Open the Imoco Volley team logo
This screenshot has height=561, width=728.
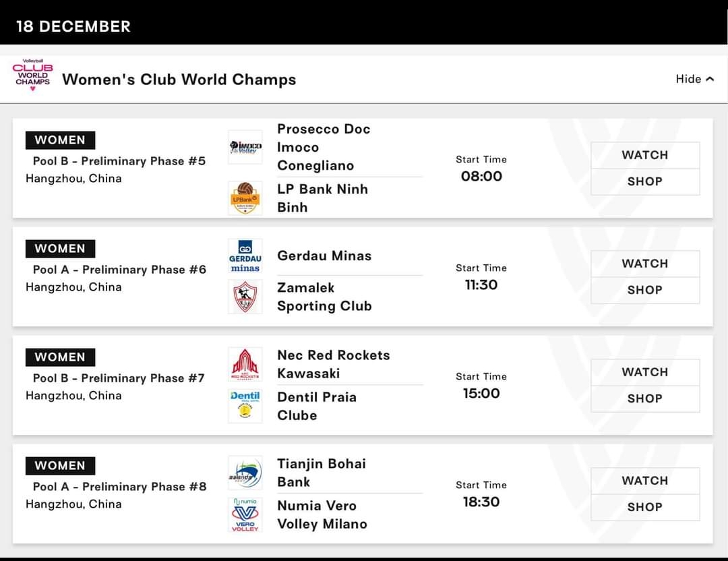pos(245,147)
